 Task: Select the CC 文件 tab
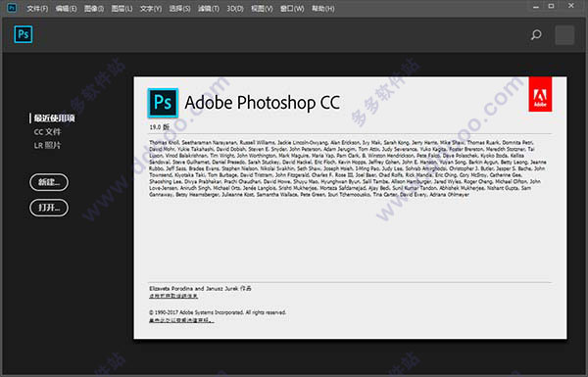tap(47, 132)
